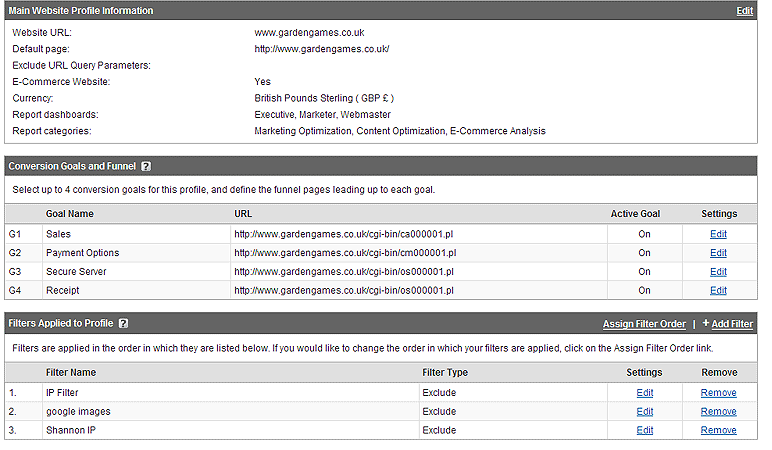Edit the Payment Options goal

point(718,253)
